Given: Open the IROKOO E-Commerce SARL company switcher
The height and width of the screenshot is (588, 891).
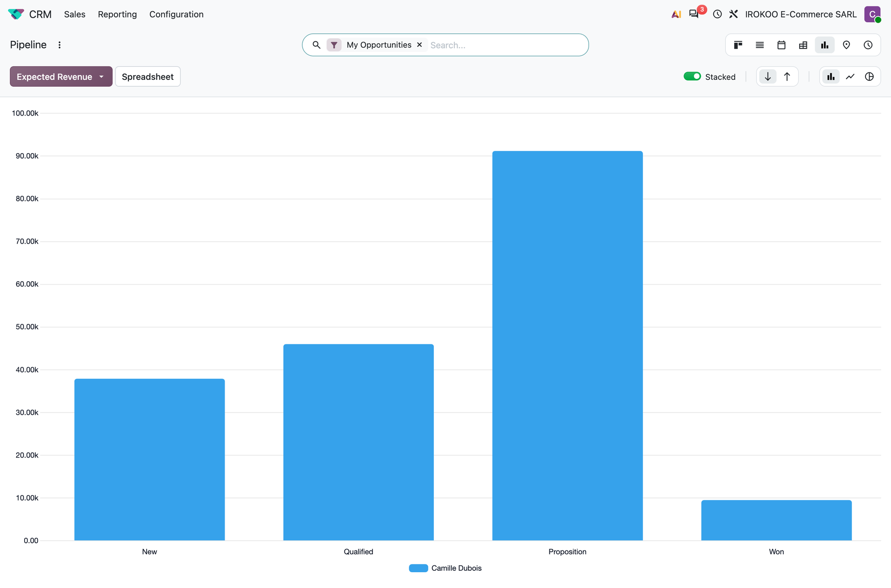Looking at the screenshot, I should click(x=801, y=14).
